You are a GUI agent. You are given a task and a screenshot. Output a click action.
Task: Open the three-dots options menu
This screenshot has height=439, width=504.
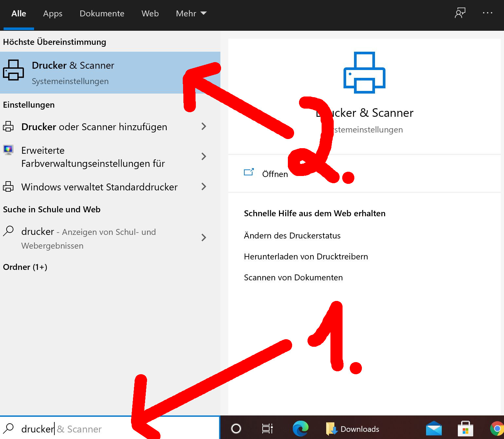487,13
